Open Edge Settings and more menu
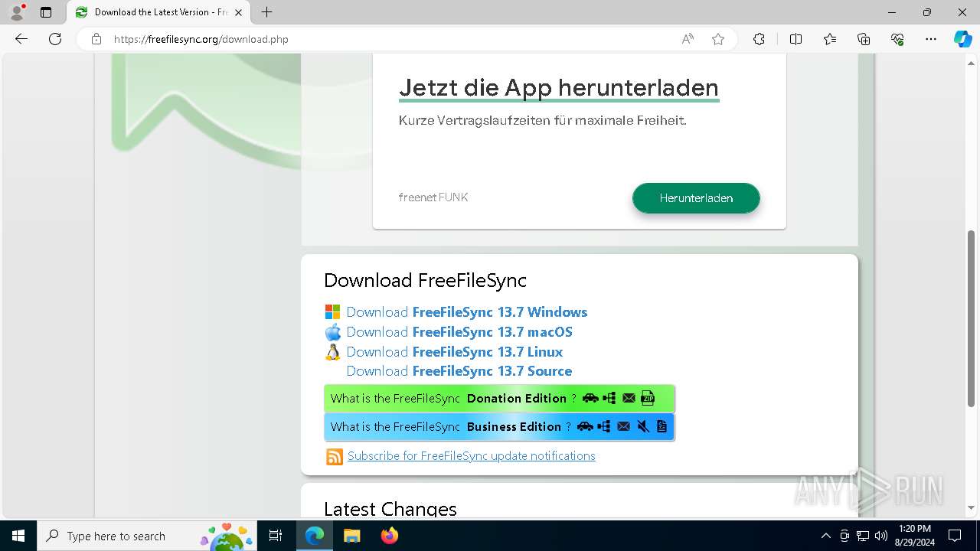The image size is (980, 551). click(x=931, y=39)
